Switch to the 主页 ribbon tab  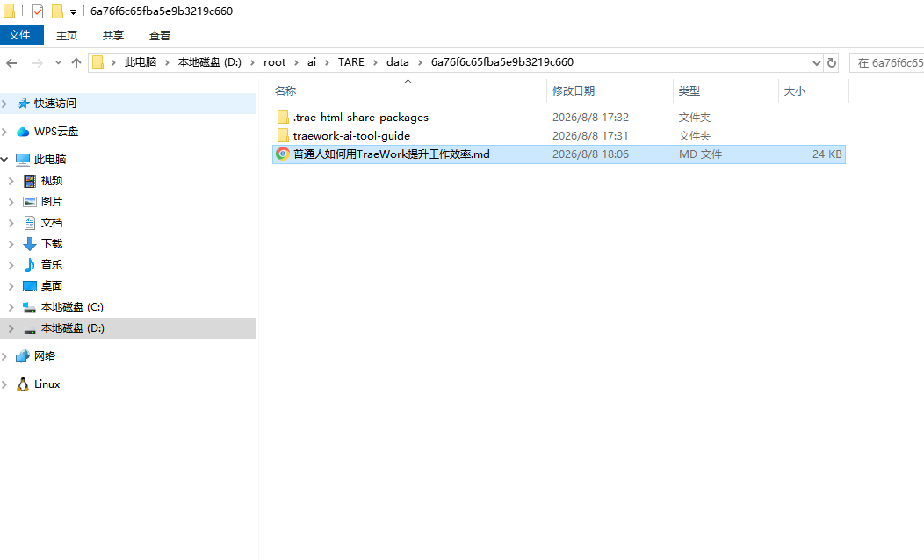tap(67, 35)
